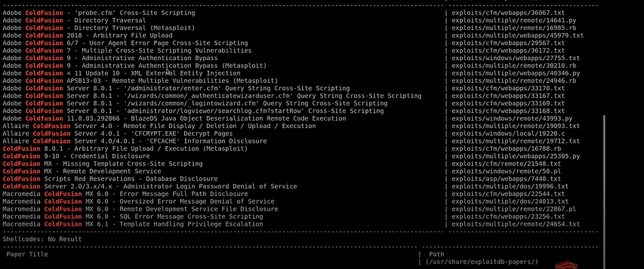The height and width of the screenshot is (269, 644).
Task: Click the terminal vertical scrollbar thumb
Action: (604, 192)
